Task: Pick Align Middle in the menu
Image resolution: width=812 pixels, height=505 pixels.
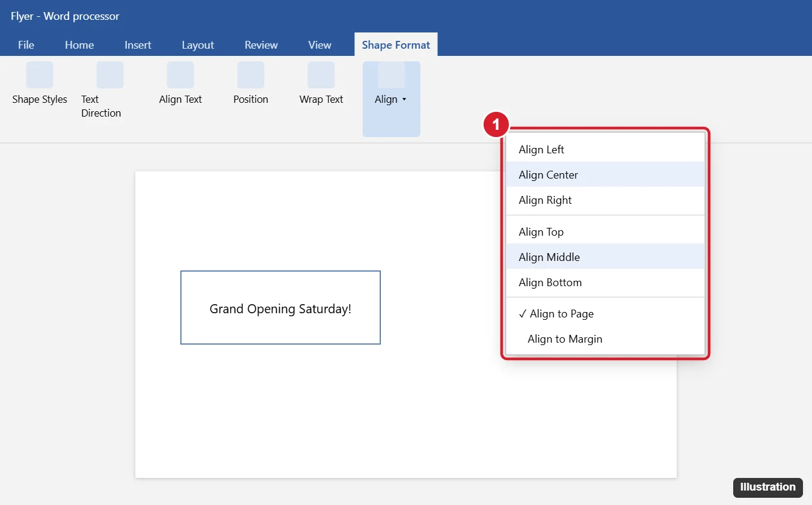Action: [x=605, y=257]
